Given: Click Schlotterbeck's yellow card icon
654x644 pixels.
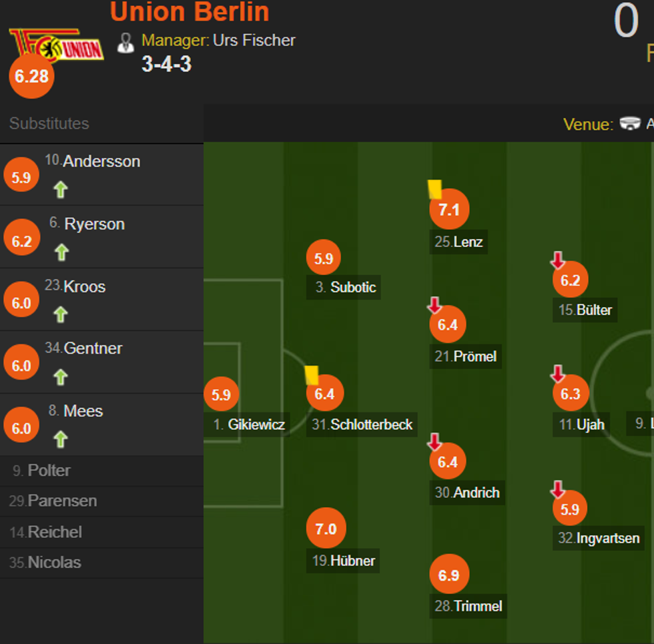Looking at the screenshot, I should (x=312, y=375).
